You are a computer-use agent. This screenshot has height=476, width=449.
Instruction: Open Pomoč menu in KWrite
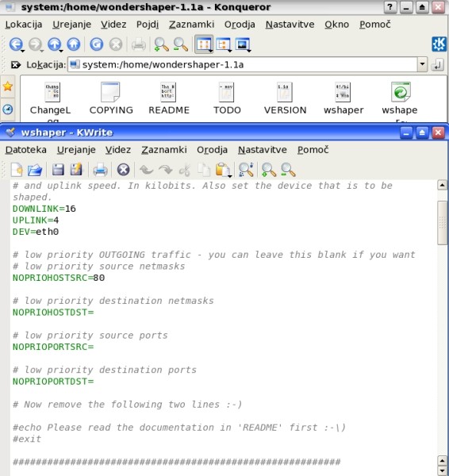(313, 150)
